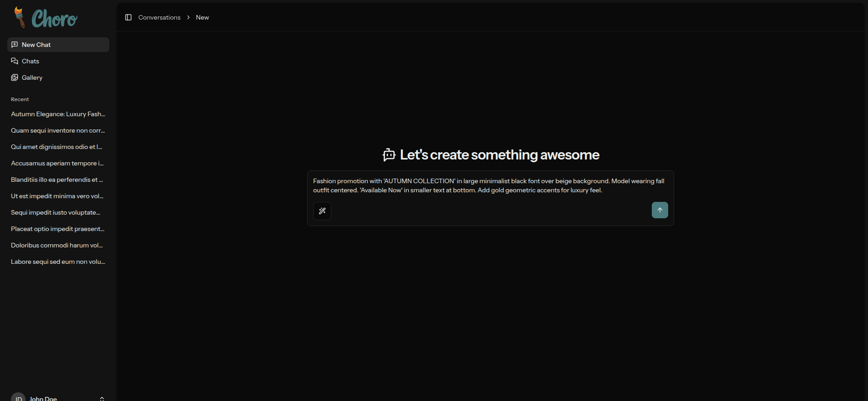Viewport: 868px width, 401px height.
Task: Click the robot icon beside the heading
Action: (x=389, y=155)
